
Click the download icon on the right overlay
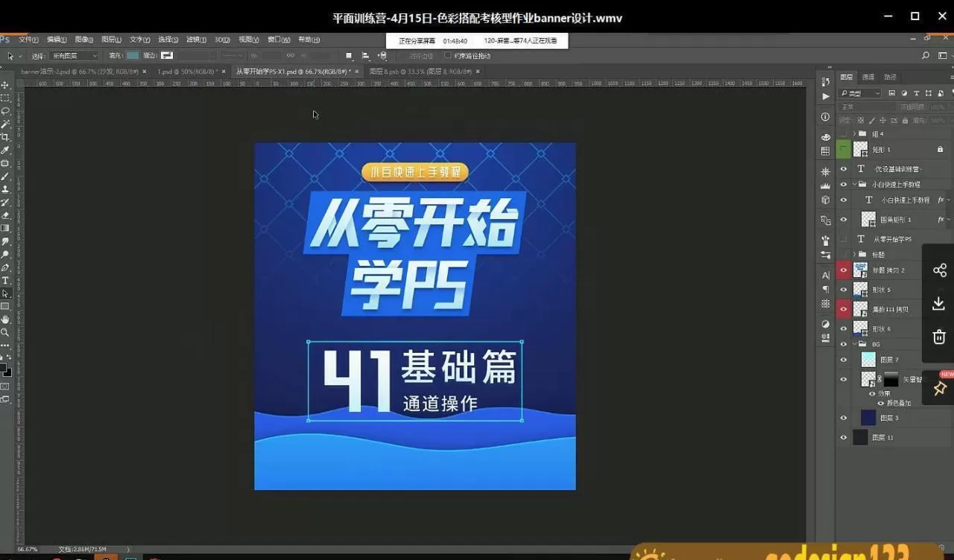939,304
